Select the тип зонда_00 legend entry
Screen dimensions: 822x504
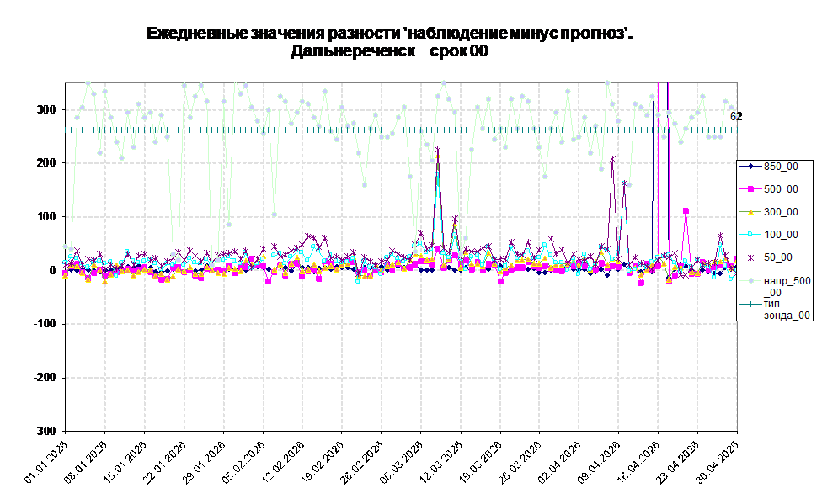pyautogui.click(x=775, y=309)
